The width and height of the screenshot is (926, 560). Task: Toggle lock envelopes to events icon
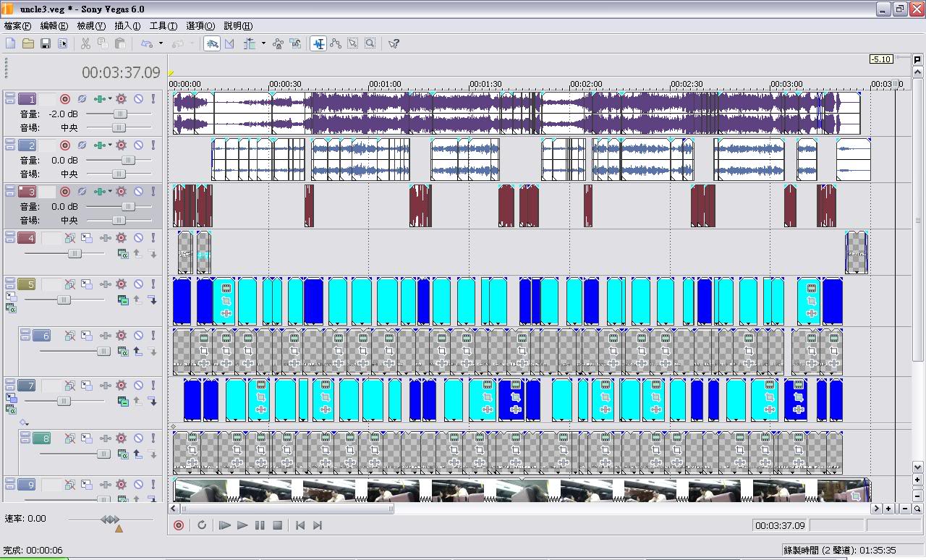[x=278, y=43]
